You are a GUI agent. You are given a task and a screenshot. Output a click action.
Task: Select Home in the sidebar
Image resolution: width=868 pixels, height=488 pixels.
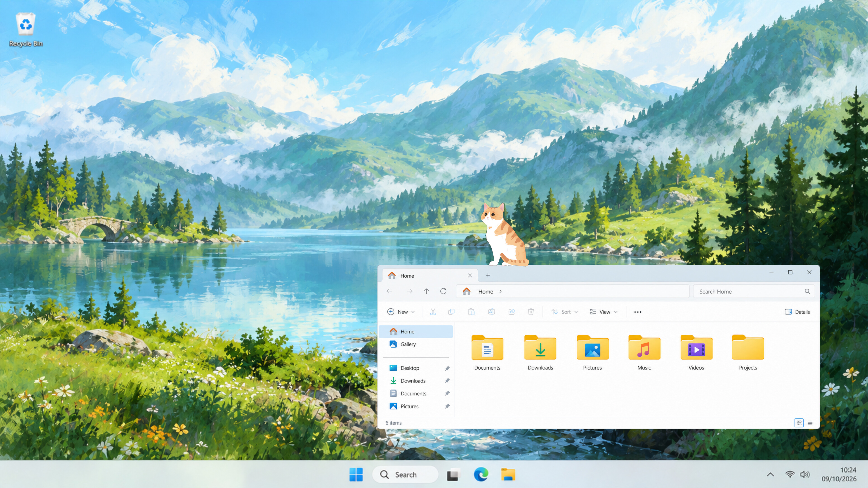[x=416, y=331]
